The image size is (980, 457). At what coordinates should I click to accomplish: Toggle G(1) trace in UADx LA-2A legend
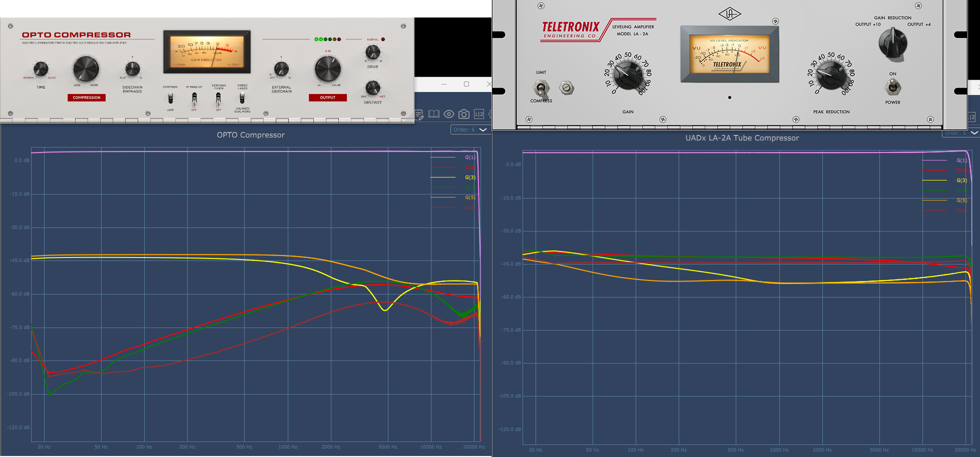click(961, 160)
